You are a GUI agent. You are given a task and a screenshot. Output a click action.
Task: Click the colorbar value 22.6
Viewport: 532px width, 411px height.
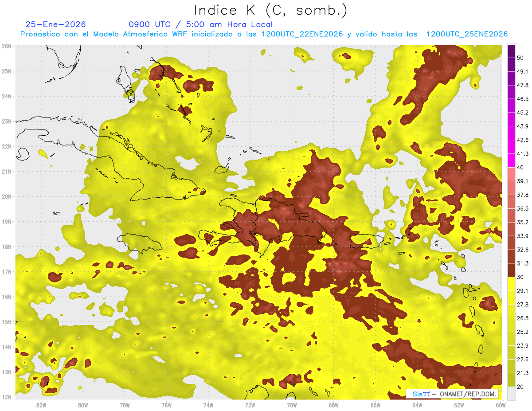tap(523, 359)
